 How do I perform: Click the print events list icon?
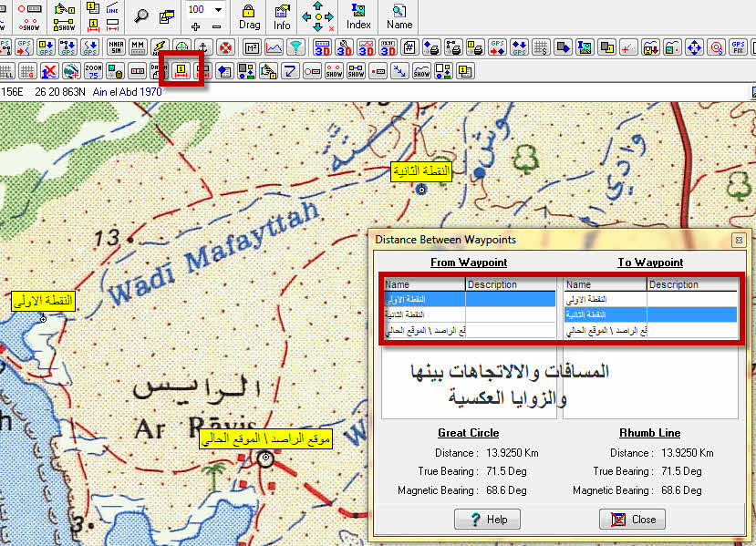(431, 47)
